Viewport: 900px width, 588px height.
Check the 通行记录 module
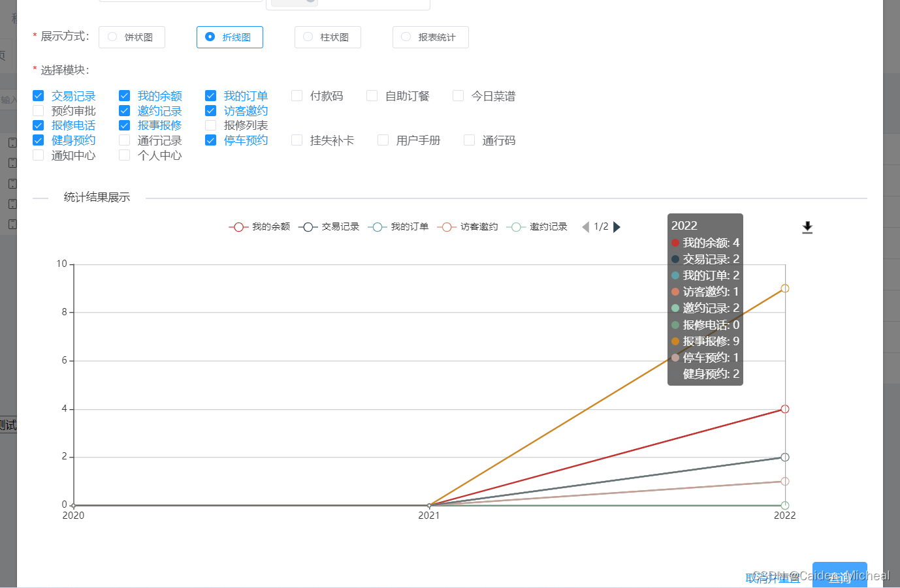[x=125, y=140]
